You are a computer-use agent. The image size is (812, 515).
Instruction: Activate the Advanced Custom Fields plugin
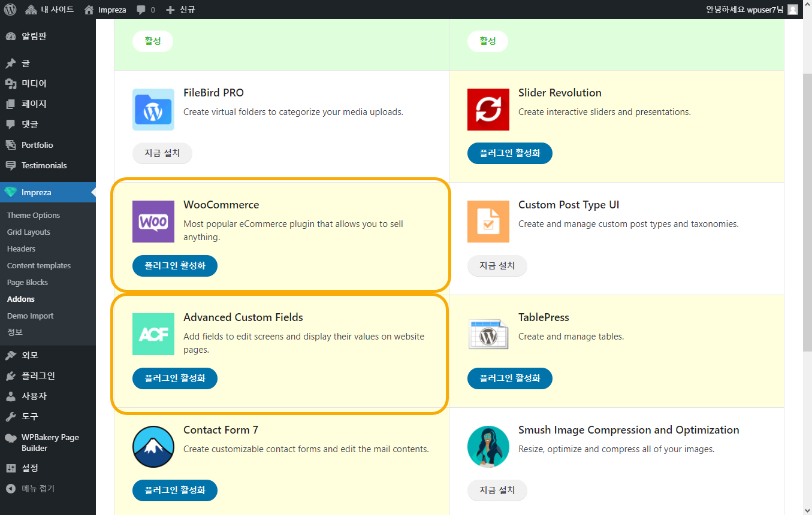[x=175, y=378]
